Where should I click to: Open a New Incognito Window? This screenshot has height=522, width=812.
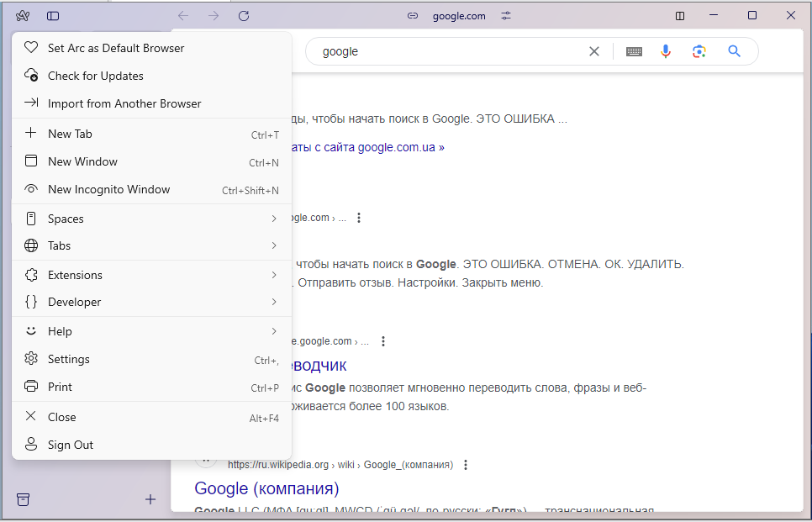[152, 189]
